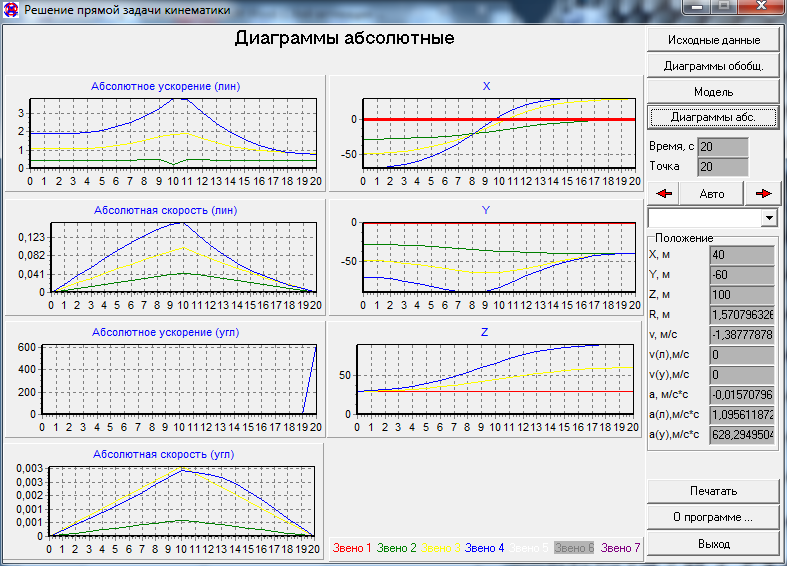Click the Точка field
The width and height of the screenshot is (787, 566).
[723, 167]
